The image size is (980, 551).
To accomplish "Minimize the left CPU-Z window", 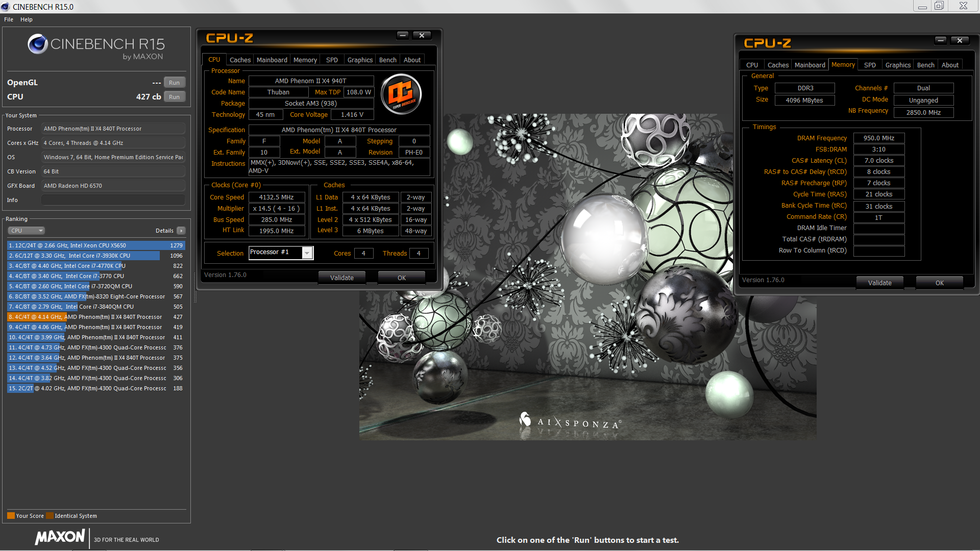I will pos(403,35).
